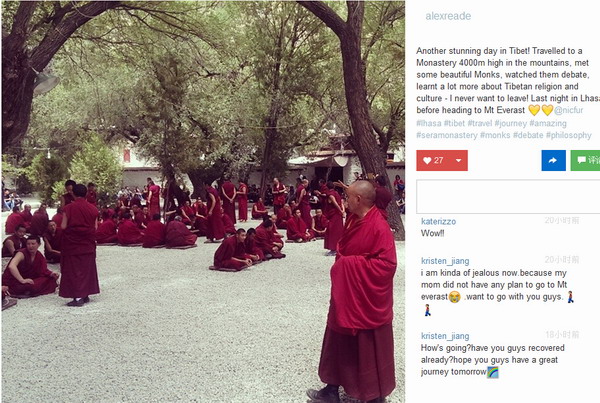
Task: Click the blue share arrow button
Action: pos(553,160)
